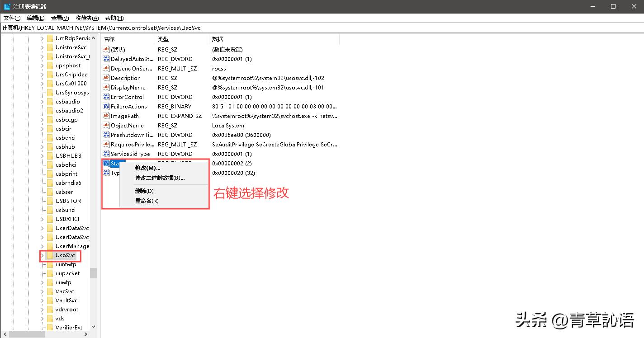The image size is (644, 338).
Task: Choose 修改(M)... from the context menu
Action: point(164,168)
